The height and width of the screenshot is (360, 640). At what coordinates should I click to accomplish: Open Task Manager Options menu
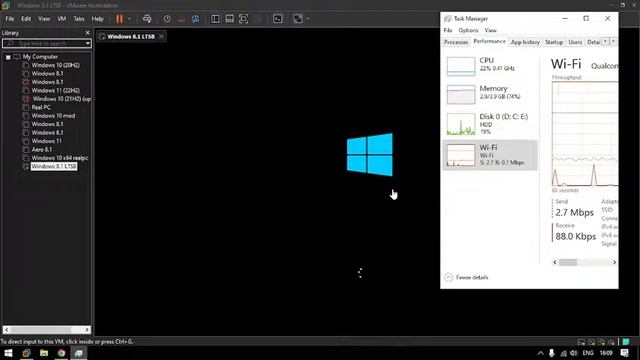pyautogui.click(x=468, y=30)
